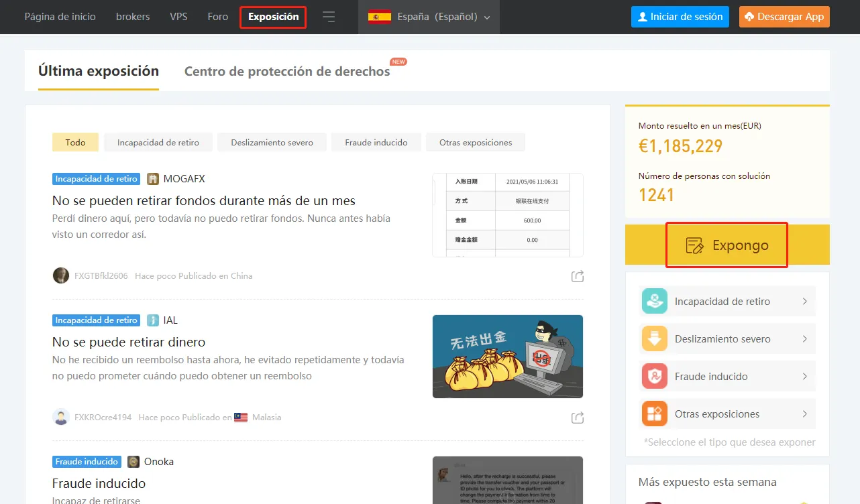Click 'Seleccione el tipo que desea exponer' hint
860x504 pixels.
click(x=729, y=442)
